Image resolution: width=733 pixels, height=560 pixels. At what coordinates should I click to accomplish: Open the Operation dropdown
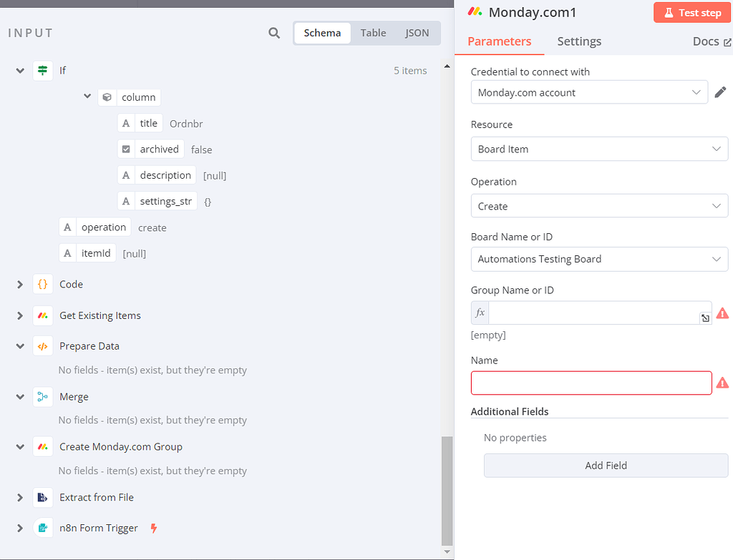tap(599, 206)
